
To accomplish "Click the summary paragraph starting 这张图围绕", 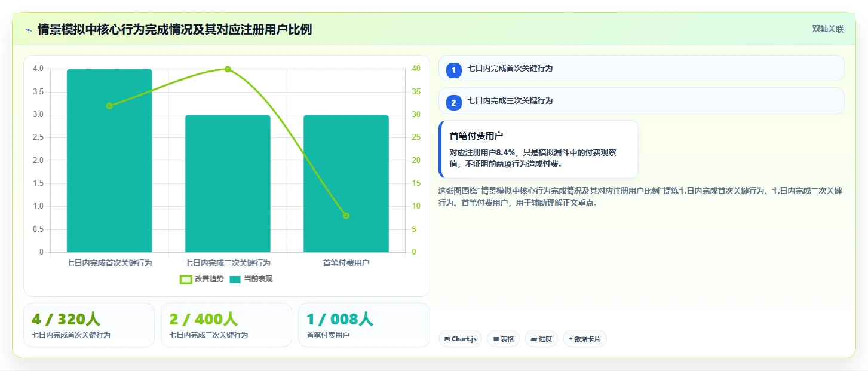I will click(x=640, y=197).
